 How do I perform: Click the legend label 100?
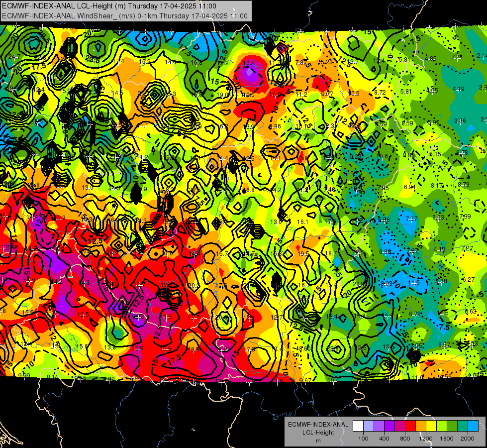pyautogui.click(x=363, y=439)
